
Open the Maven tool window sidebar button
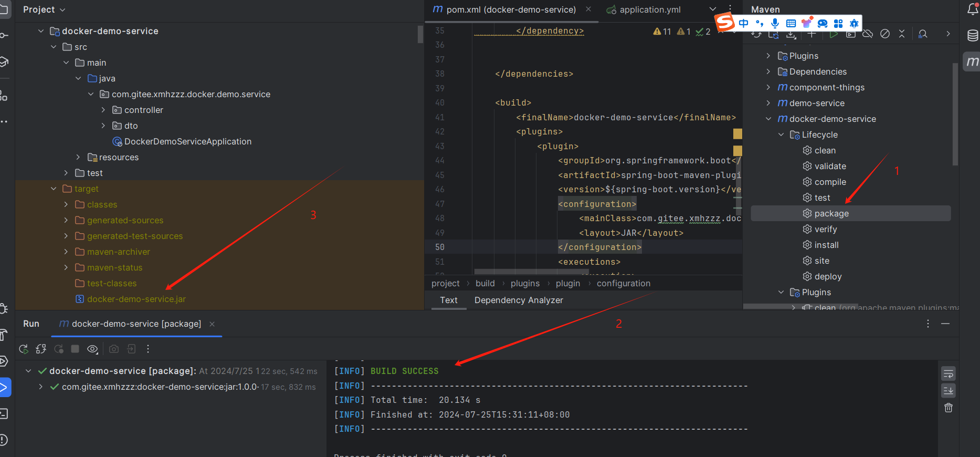coord(972,61)
